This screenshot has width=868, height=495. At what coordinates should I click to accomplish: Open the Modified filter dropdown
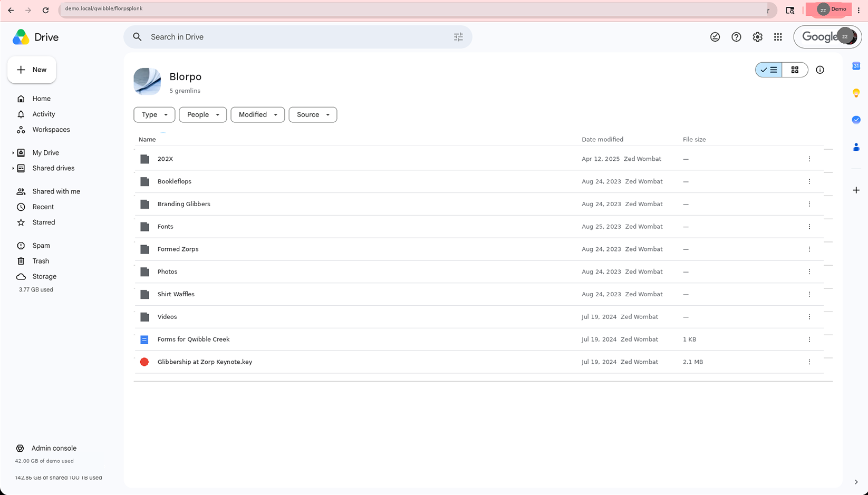258,114
